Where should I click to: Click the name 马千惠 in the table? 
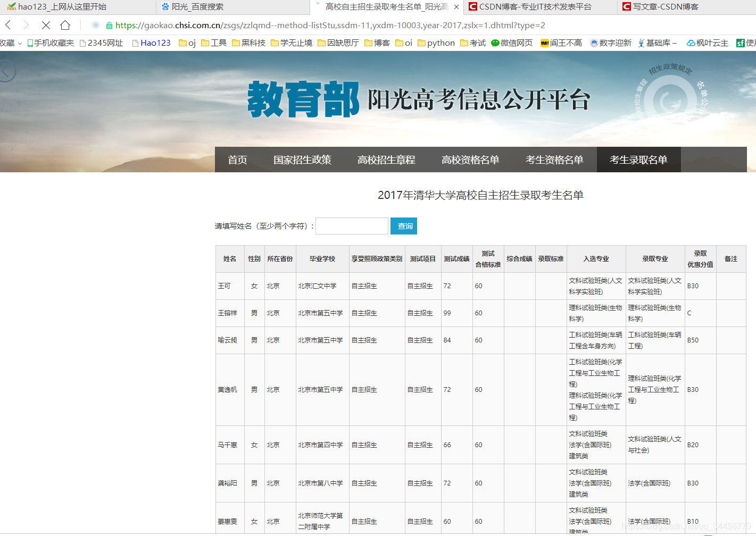pos(227,445)
